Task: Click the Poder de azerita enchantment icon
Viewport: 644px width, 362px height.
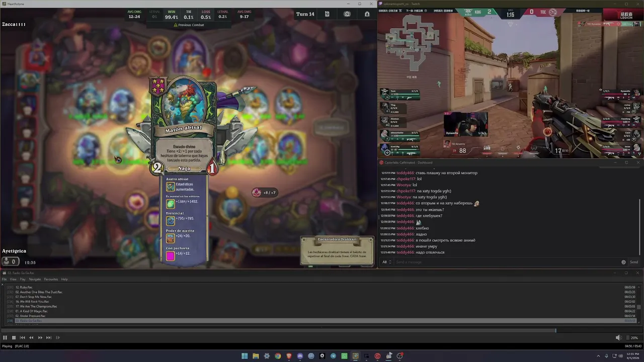Action: tap(171, 238)
